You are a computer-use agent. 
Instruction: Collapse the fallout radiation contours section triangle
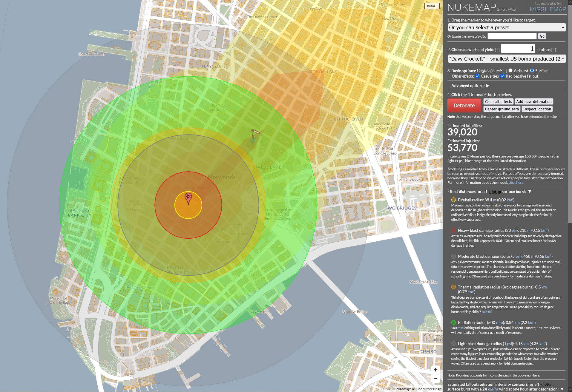click(562, 389)
